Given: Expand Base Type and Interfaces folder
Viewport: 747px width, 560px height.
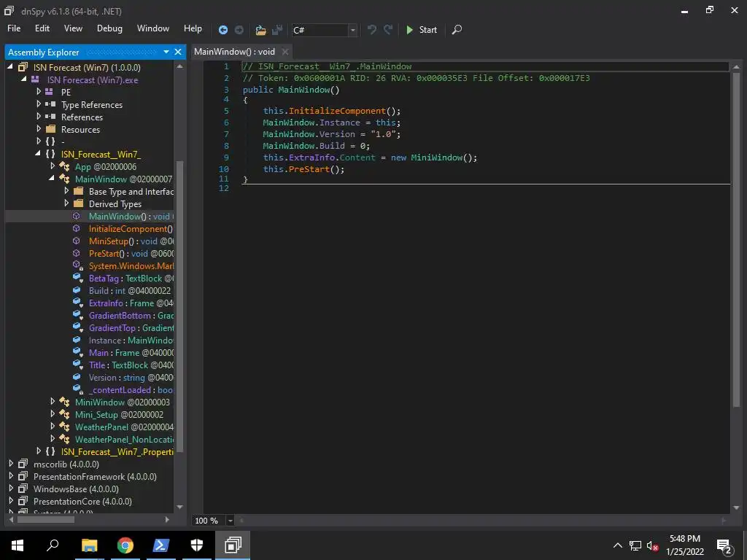Looking at the screenshot, I should (x=66, y=190).
